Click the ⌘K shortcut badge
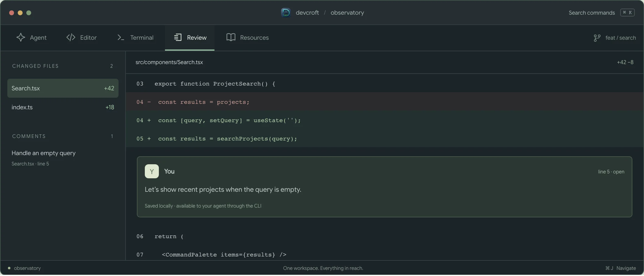The height and width of the screenshot is (276, 644). tap(628, 13)
